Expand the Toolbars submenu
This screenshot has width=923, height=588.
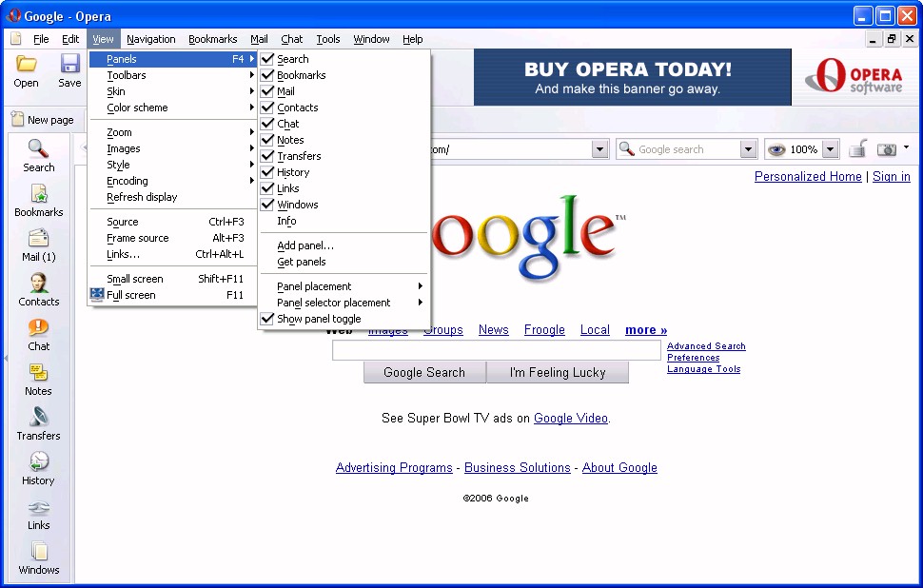tap(172, 75)
